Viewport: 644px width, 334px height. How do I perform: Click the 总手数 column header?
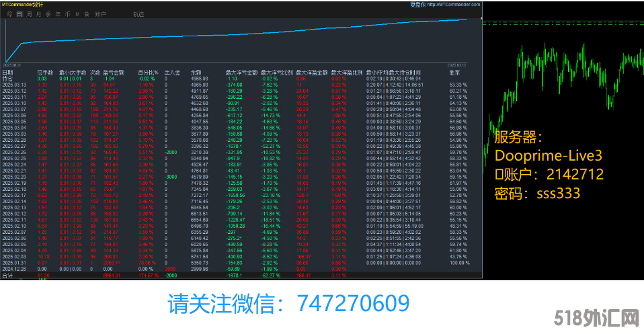click(45, 73)
